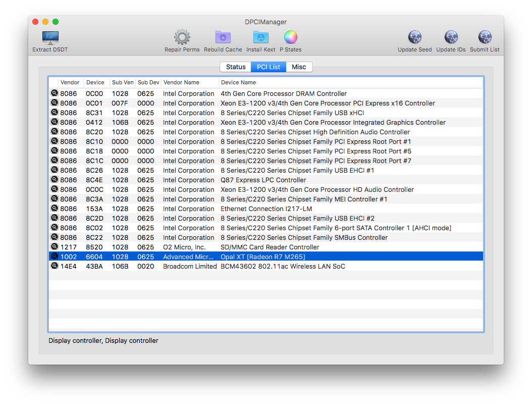Click the Update IDs globe icon
532x405 pixels.
point(451,38)
